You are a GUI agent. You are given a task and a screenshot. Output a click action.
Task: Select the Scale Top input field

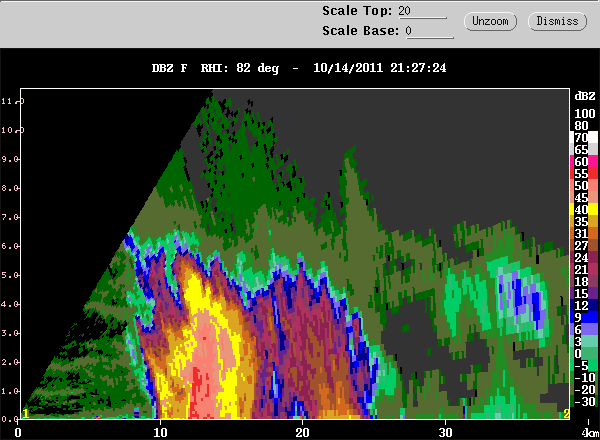coord(422,11)
